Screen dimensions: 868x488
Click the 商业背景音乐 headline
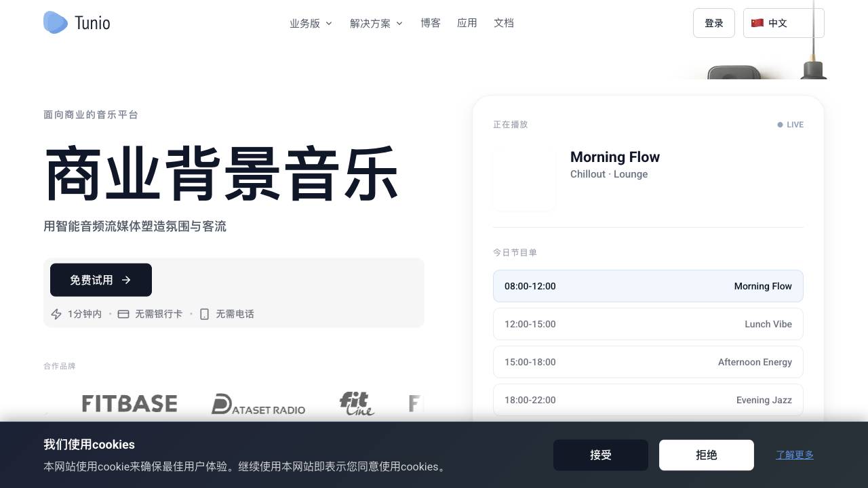221,174
